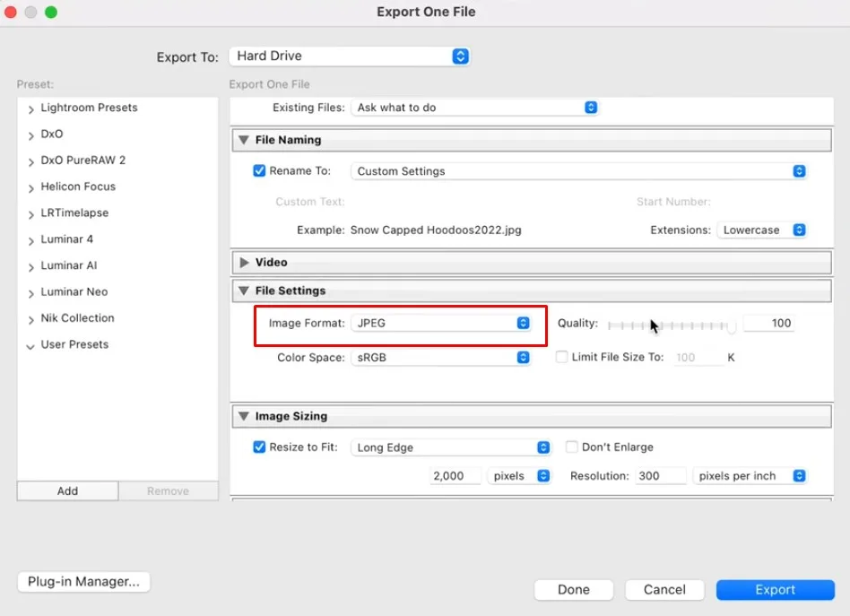
Task: Click the Resolution field showing 300
Action: pos(660,476)
